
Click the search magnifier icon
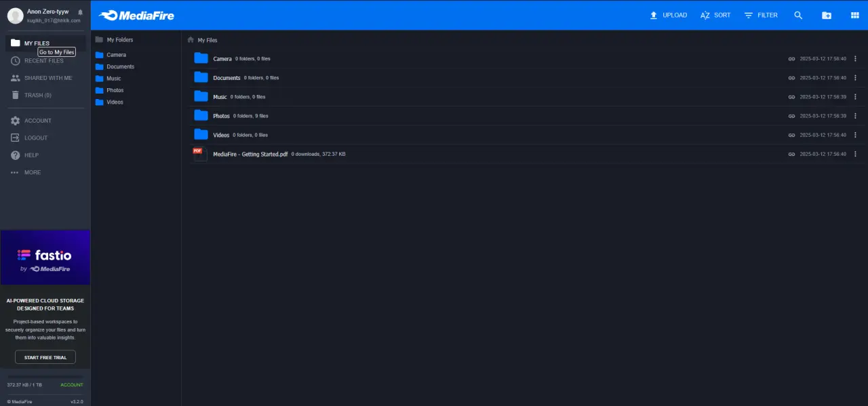coord(798,15)
